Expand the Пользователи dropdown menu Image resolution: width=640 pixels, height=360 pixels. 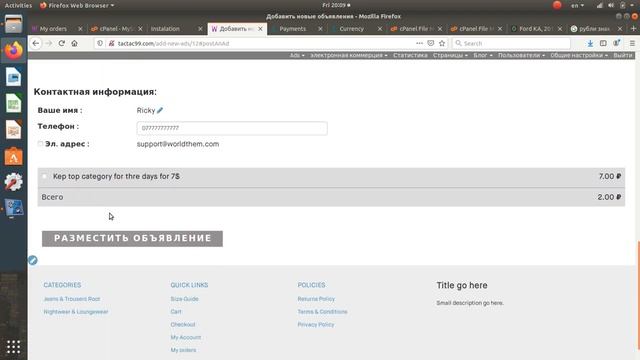tap(521, 55)
